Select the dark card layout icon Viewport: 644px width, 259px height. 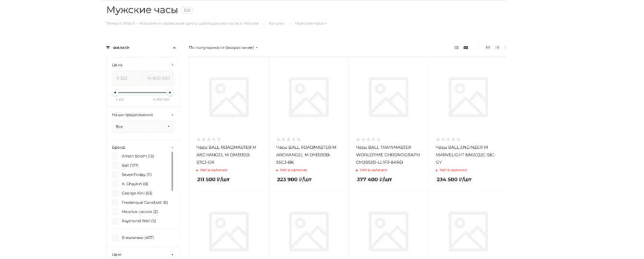click(x=466, y=48)
